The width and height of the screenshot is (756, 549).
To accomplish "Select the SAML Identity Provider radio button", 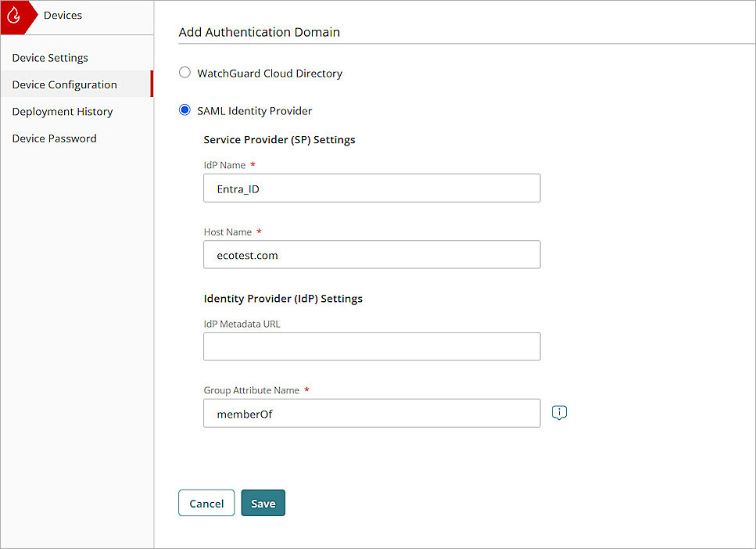I will coord(185,110).
